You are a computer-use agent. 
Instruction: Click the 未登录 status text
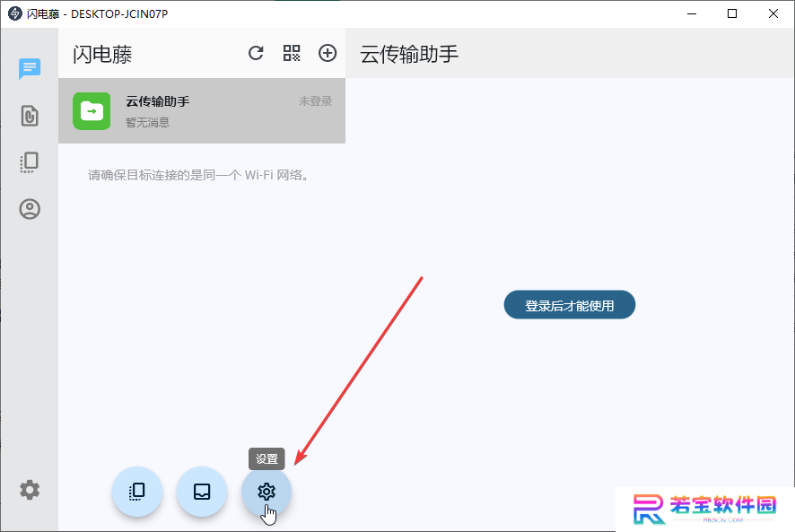315,100
